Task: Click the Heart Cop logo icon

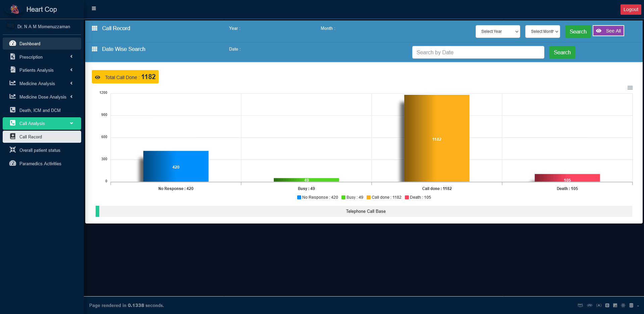Action: 14,9
